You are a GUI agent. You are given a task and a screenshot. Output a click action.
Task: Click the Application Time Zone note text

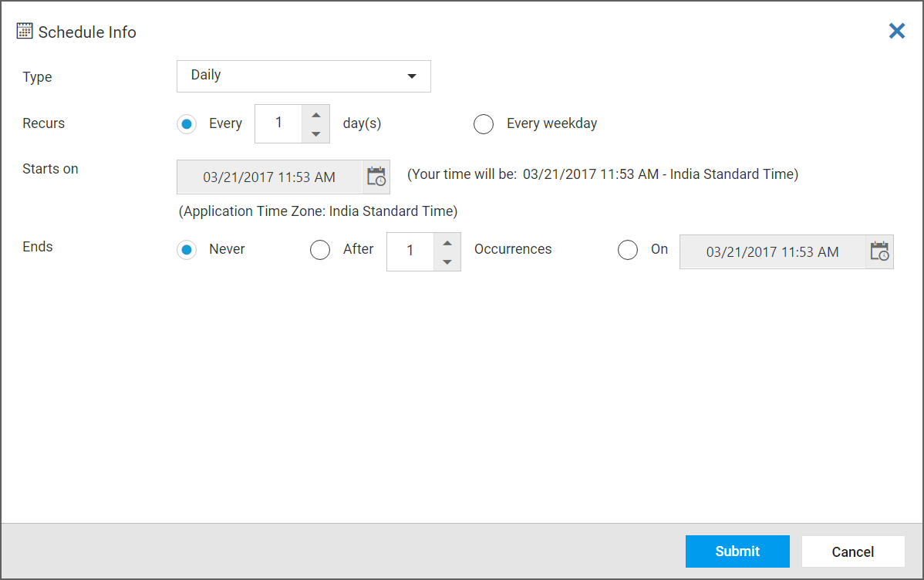(319, 211)
